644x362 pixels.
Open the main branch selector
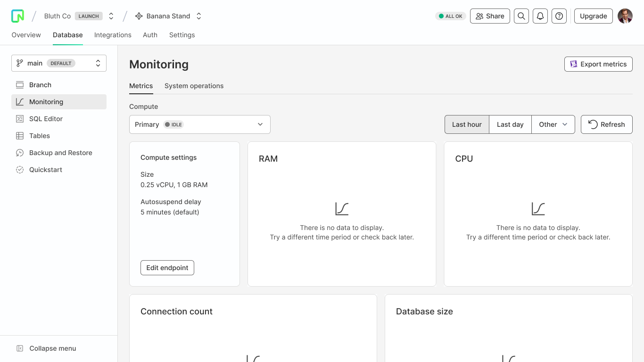(x=59, y=63)
